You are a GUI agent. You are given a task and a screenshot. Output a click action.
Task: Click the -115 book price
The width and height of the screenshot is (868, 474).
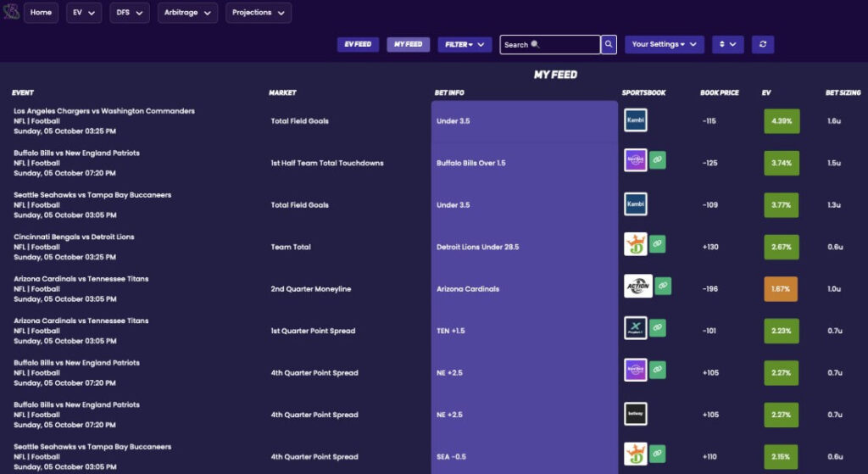click(709, 120)
